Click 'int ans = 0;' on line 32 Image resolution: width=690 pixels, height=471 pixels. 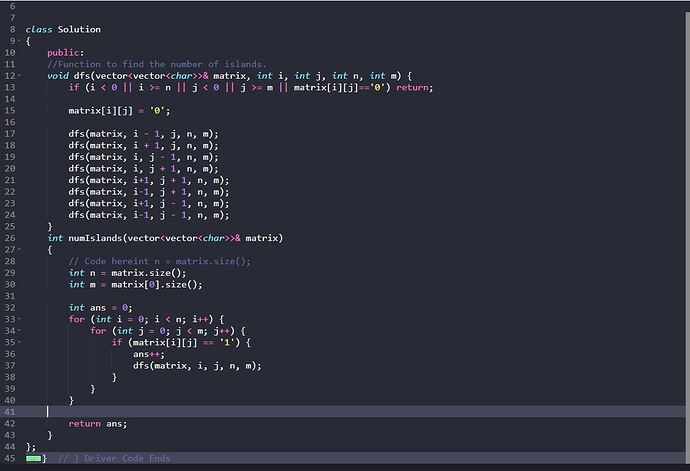100,308
